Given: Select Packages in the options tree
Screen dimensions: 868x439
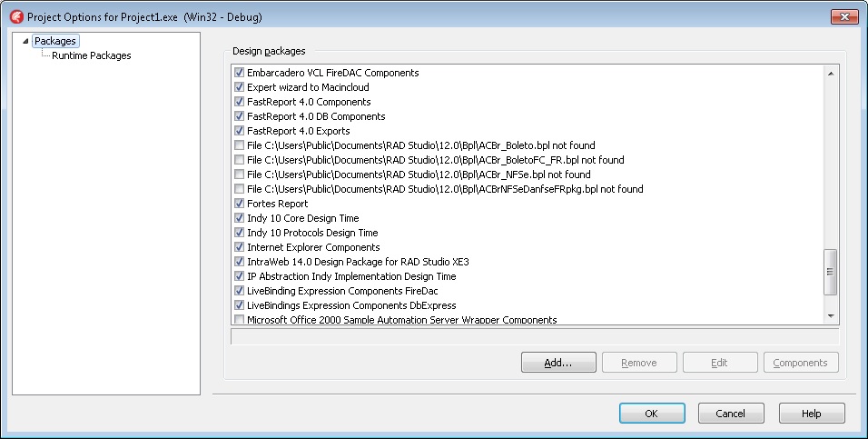Looking at the screenshot, I should pos(55,41).
